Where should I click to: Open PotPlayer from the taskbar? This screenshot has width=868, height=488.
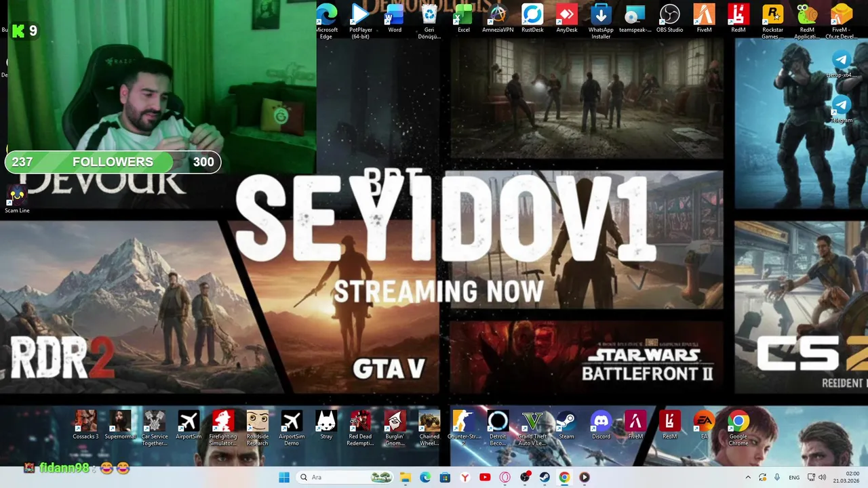[x=585, y=477]
